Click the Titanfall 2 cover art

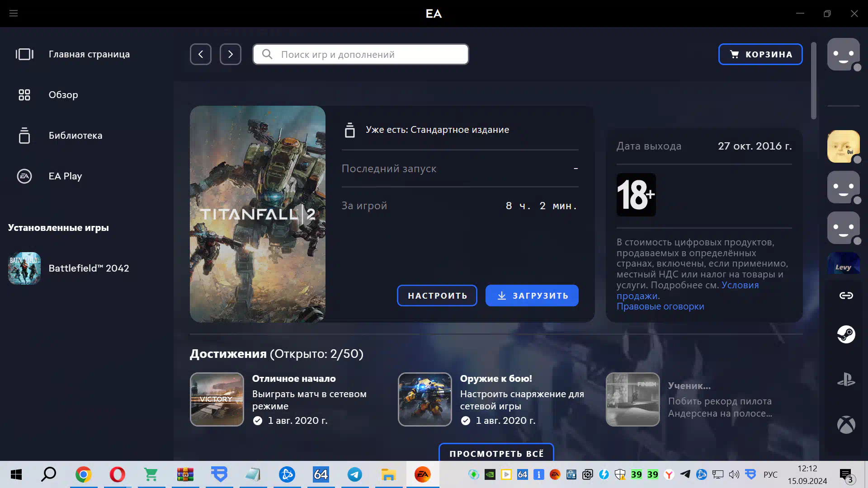point(258,214)
